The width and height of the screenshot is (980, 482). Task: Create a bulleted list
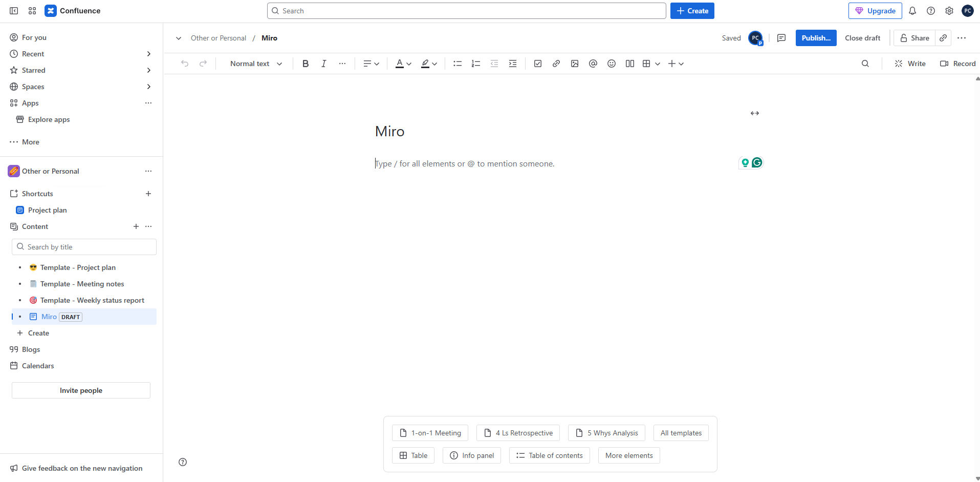pos(458,64)
